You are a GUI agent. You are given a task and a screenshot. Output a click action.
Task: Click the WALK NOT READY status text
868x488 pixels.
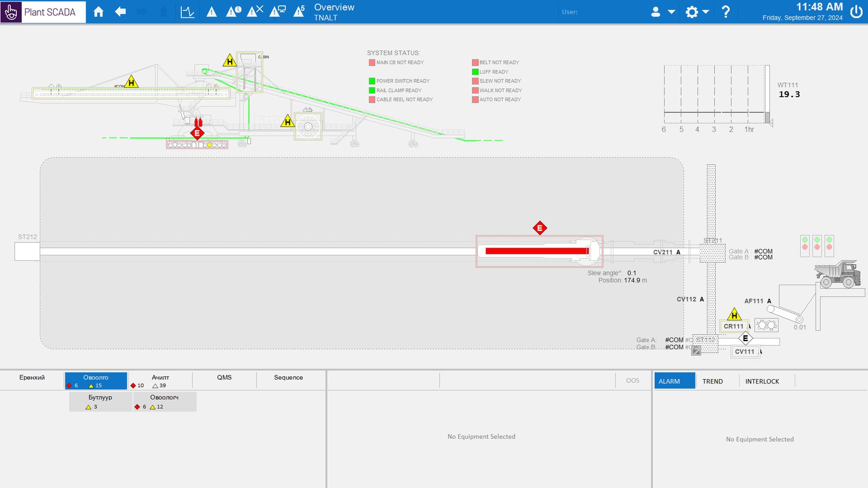501,91
